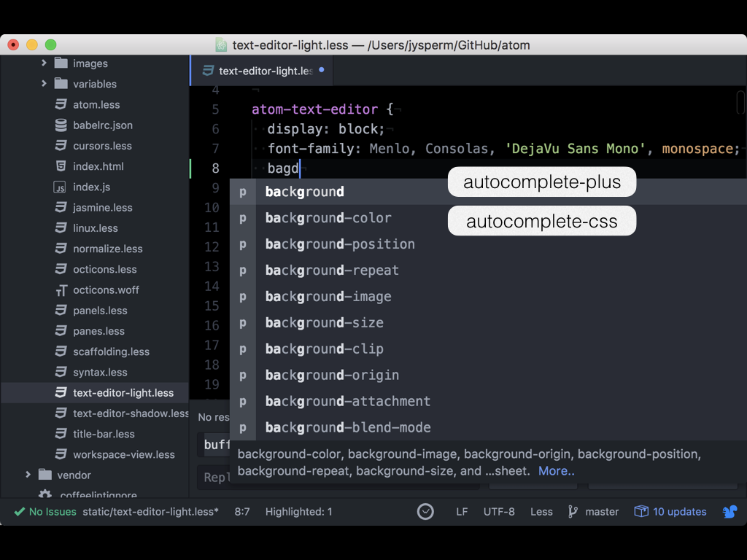Click the LF line ending selector
The image size is (747, 560).
coord(462,511)
